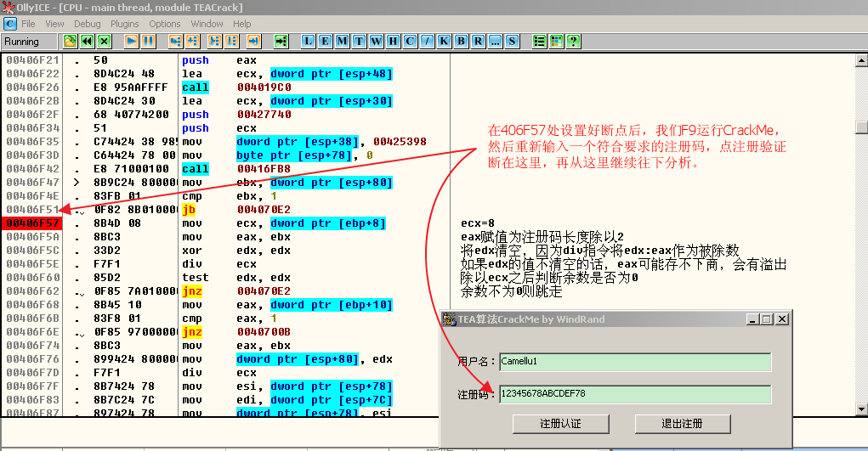Open the File menu
This screenshot has height=451, width=868.
click(28, 24)
